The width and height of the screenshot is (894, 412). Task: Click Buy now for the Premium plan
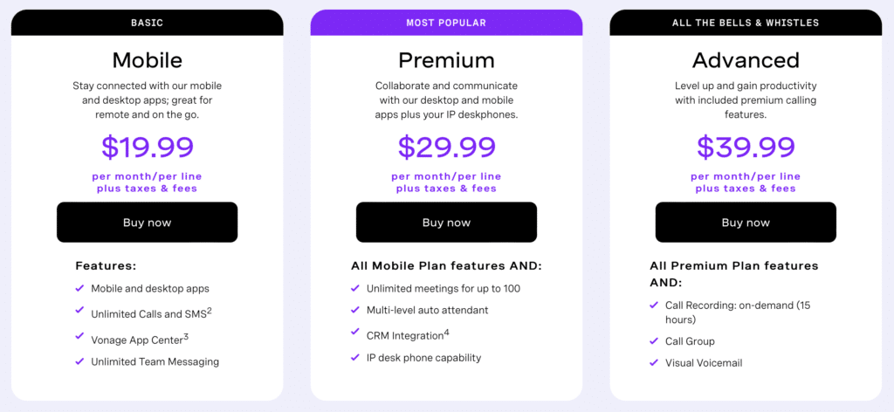pyautogui.click(x=446, y=222)
